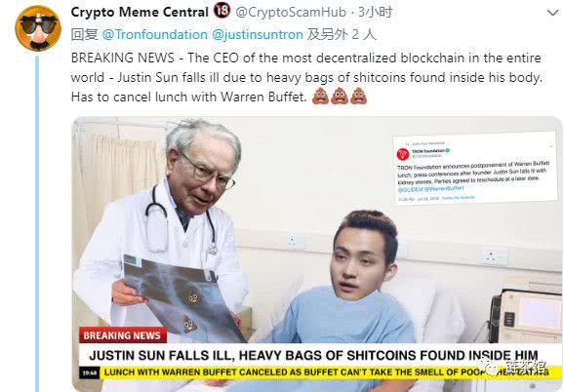This screenshot has width=564, height=392.
Task: Click the first poop emoji in tweet
Action: [x=320, y=97]
